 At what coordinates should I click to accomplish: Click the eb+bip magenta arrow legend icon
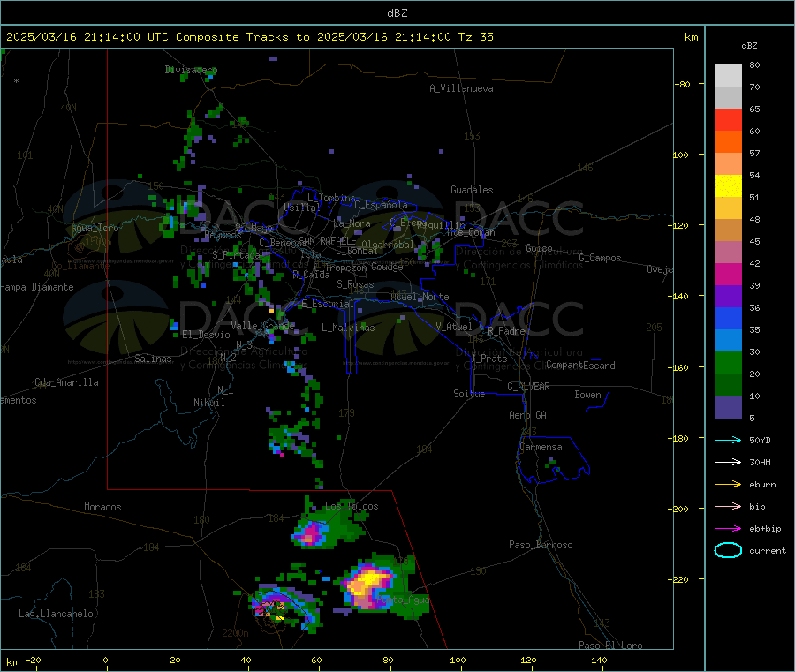[728, 529]
